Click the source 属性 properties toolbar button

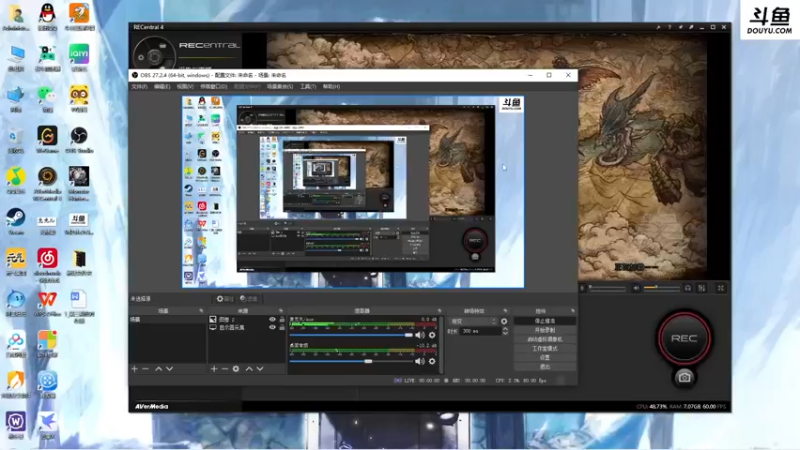[x=225, y=299]
